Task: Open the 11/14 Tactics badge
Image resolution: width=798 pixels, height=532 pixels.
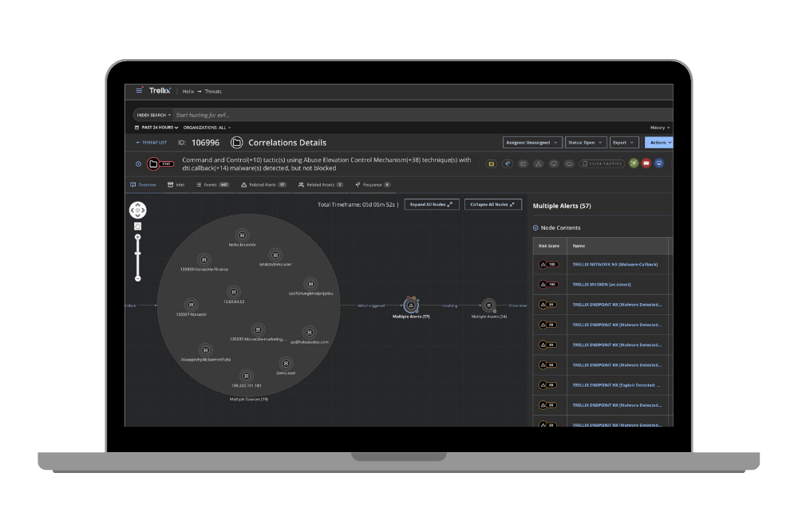Action: 602,164
